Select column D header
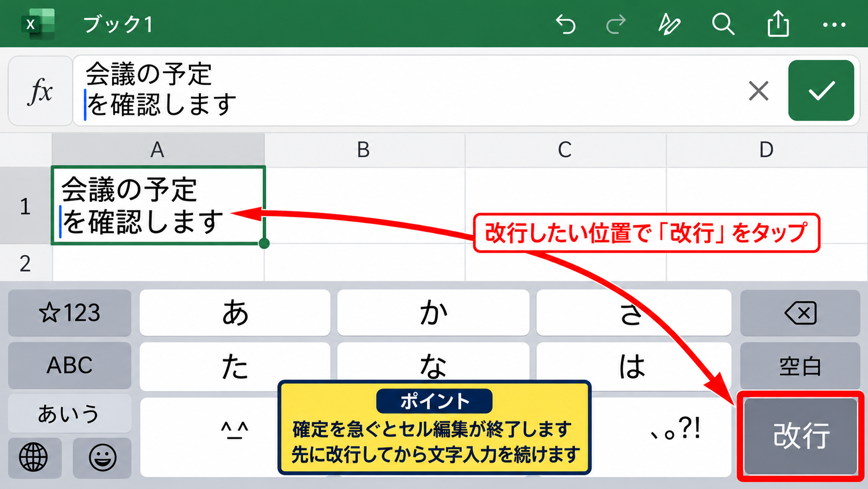 [767, 150]
